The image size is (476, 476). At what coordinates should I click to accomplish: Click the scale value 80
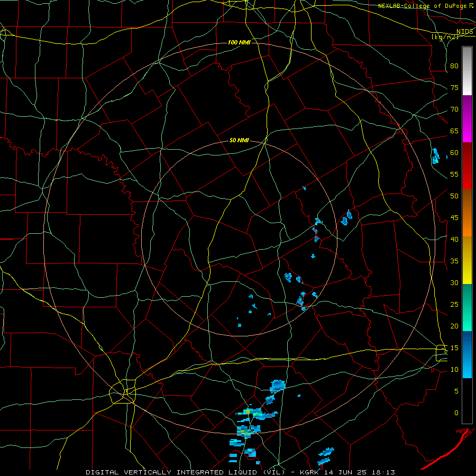[454, 66]
